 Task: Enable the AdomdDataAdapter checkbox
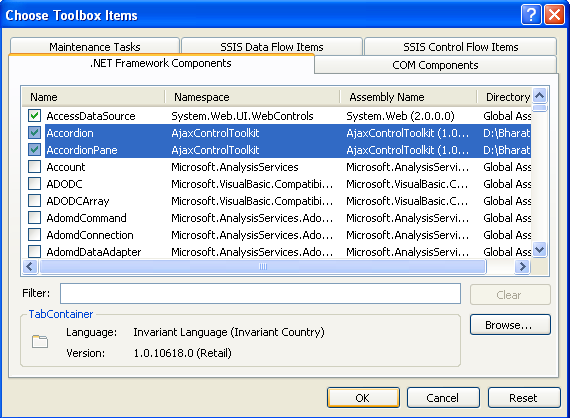35,252
